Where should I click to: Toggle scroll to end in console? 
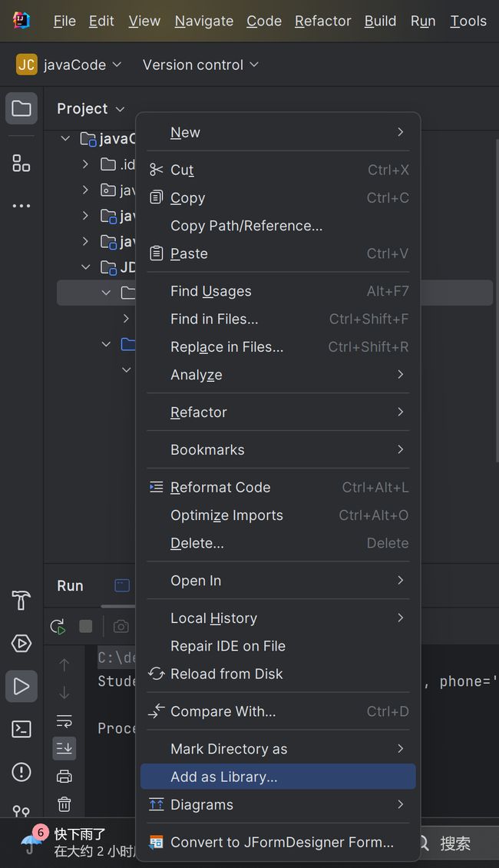(64, 748)
